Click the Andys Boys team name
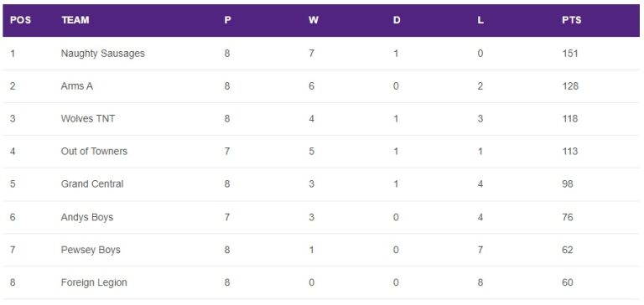 pos(87,217)
